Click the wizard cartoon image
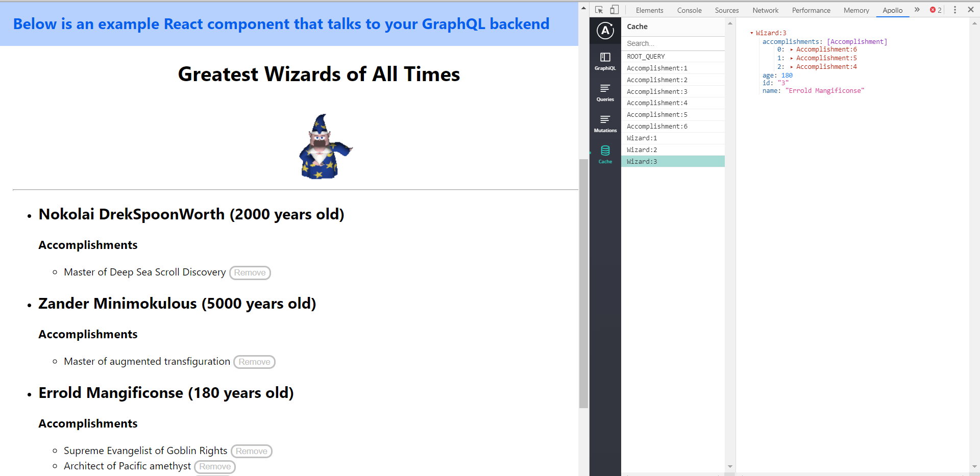The width and height of the screenshot is (980, 476). coord(325,146)
